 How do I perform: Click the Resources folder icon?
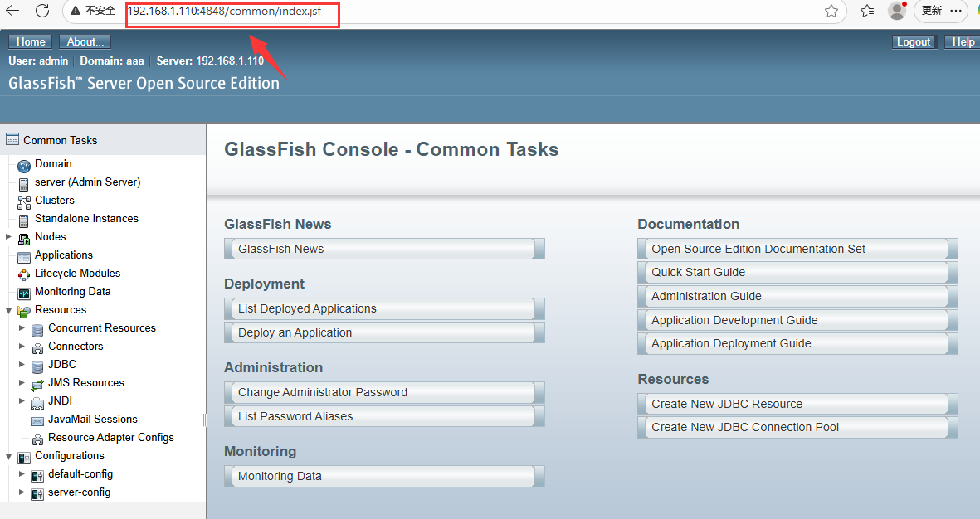tap(24, 312)
